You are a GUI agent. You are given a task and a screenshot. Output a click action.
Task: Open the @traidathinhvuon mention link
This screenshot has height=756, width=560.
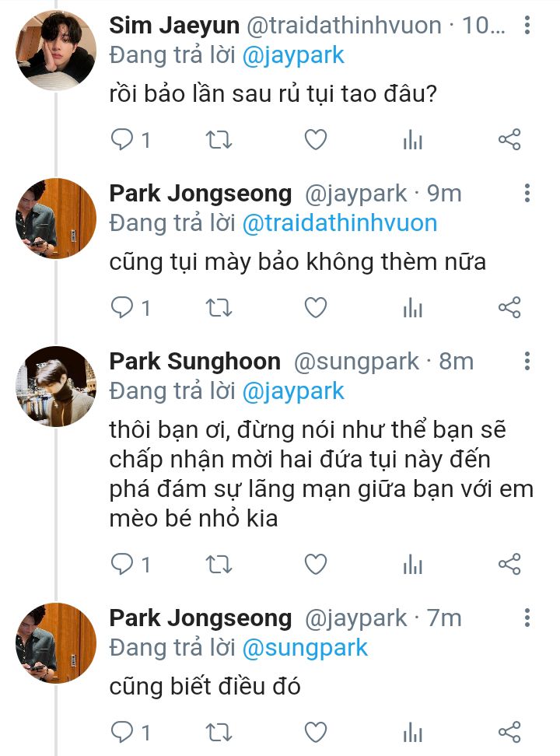340,223
